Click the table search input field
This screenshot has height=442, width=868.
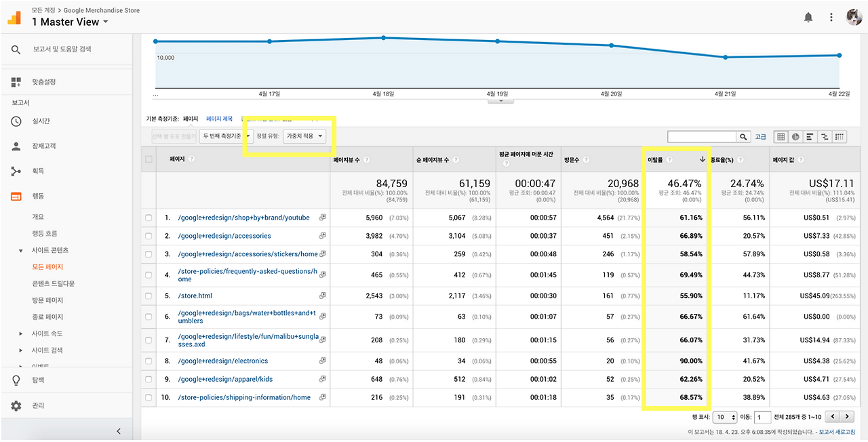(702, 137)
